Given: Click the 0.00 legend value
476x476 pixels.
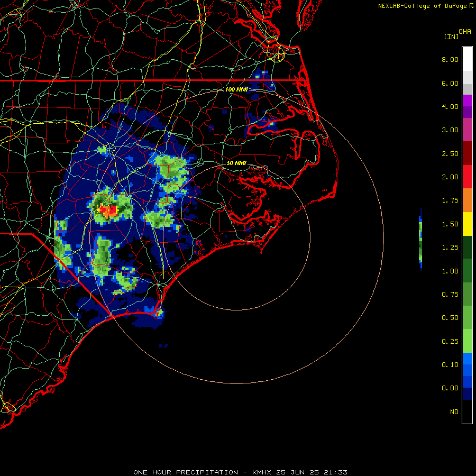Looking at the screenshot, I should [x=450, y=388].
